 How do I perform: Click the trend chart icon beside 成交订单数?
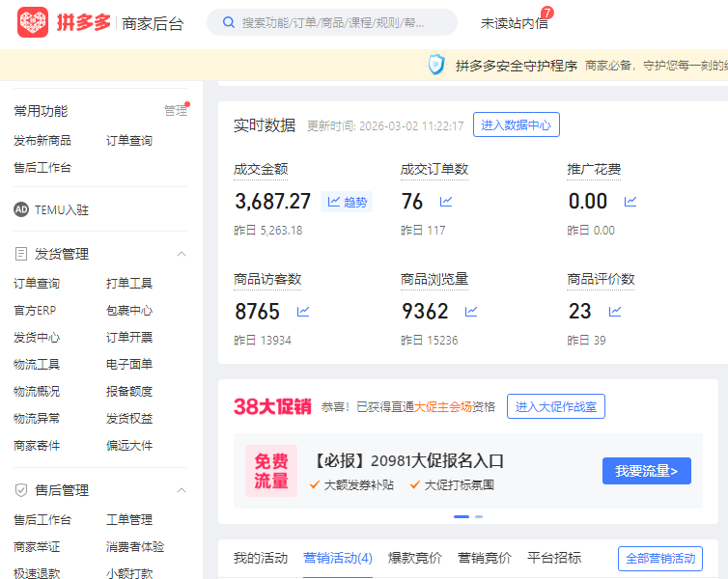point(446,202)
